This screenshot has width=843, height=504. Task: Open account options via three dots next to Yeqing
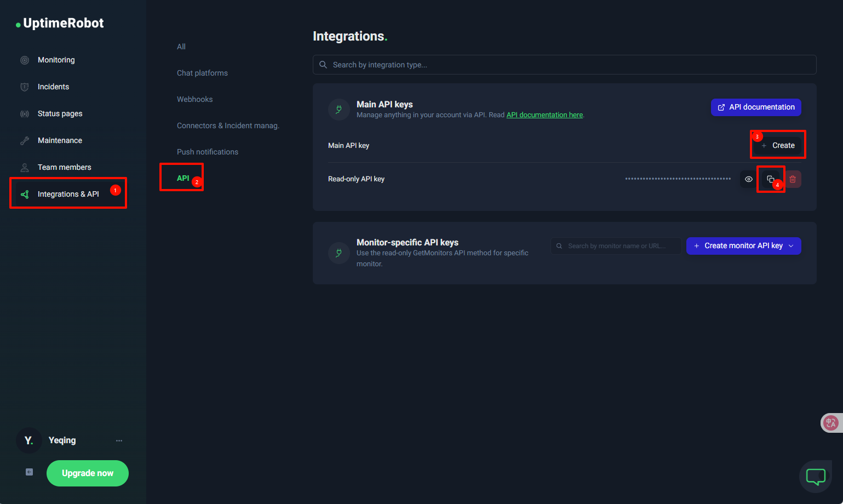coord(119,440)
